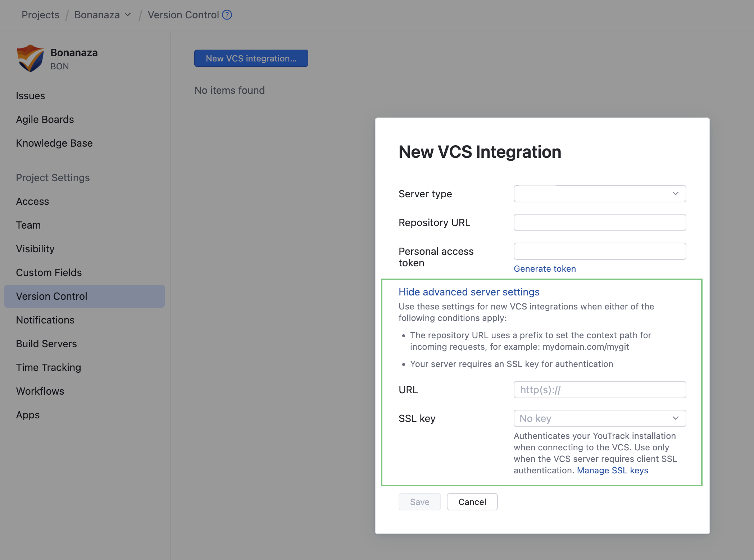Expand the Bonanaza breadcrumb project switcher
The width and height of the screenshot is (754, 560).
pos(128,15)
